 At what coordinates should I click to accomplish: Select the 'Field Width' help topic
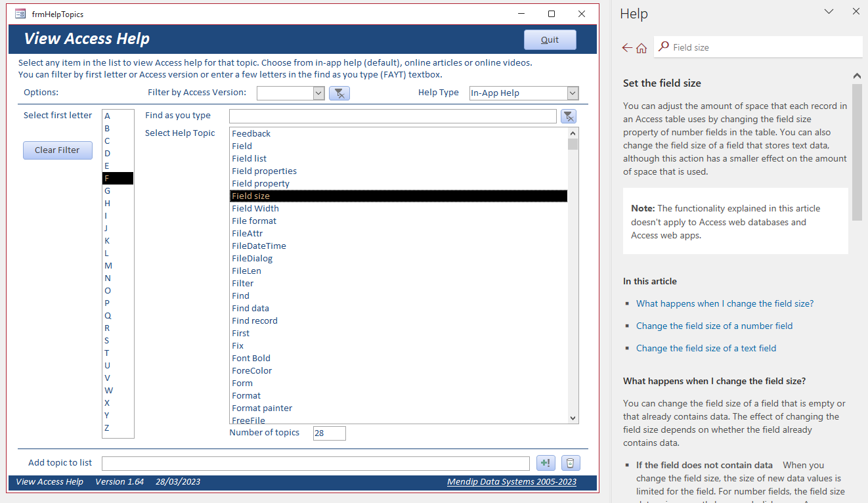coord(399,209)
